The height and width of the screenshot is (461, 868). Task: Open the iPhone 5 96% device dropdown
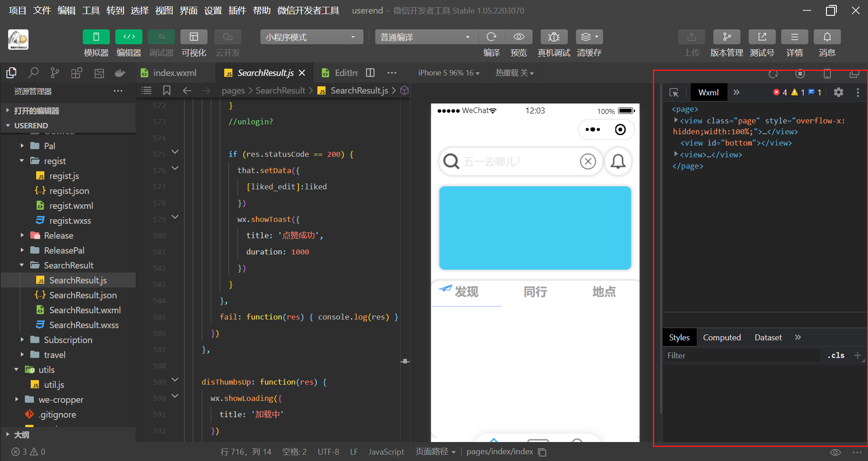(448, 73)
